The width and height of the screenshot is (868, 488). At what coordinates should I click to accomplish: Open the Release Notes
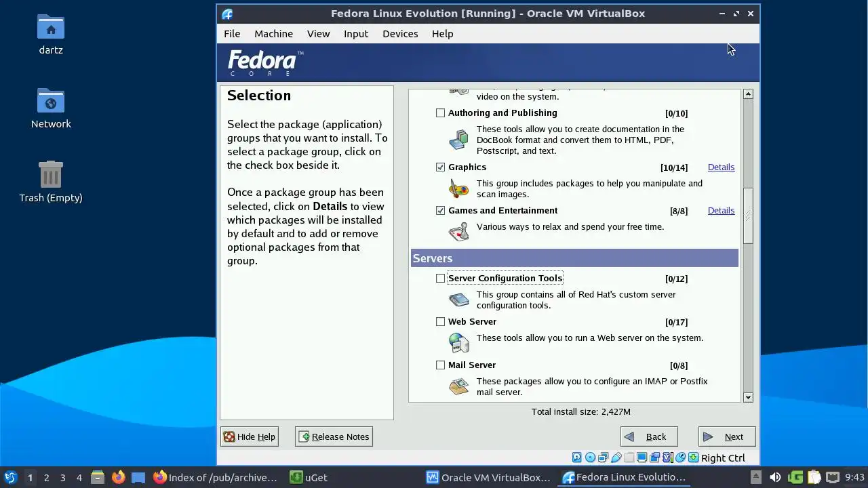pos(334,436)
